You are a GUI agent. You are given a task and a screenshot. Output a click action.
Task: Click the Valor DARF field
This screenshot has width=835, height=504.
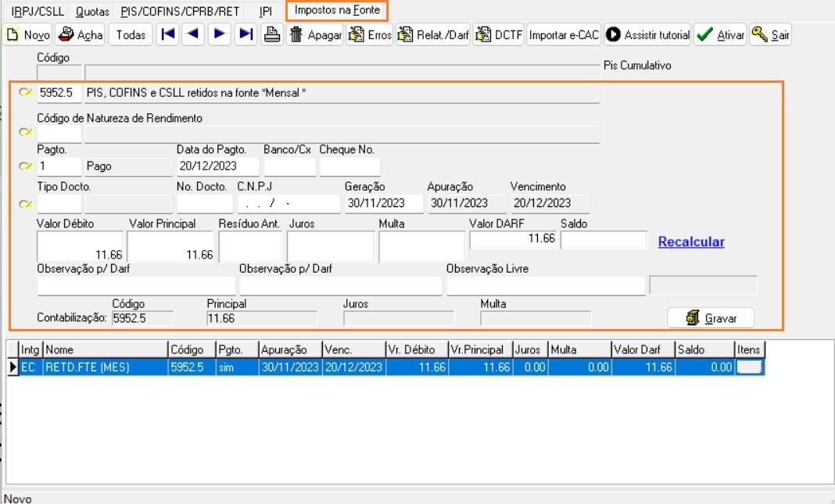(513, 239)
